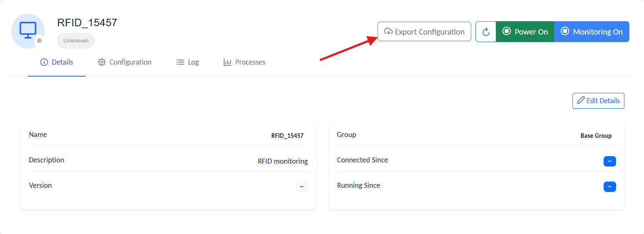Toggle the blue Monitoring On button
Image resolution: width=644 pixels, height=234 pixels.
[x=592, y=32]
